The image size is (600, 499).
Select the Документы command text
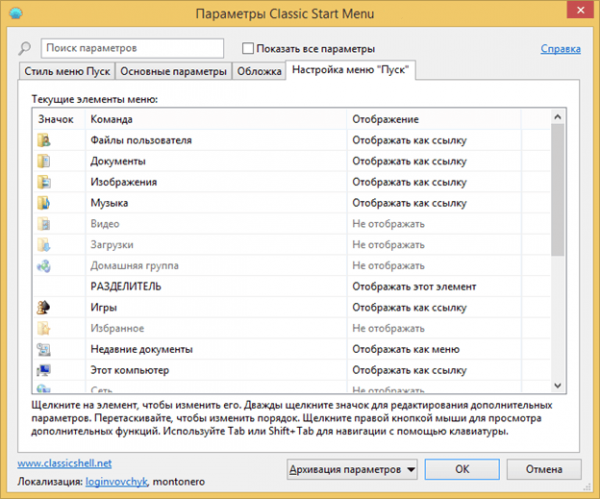point(118,161)
